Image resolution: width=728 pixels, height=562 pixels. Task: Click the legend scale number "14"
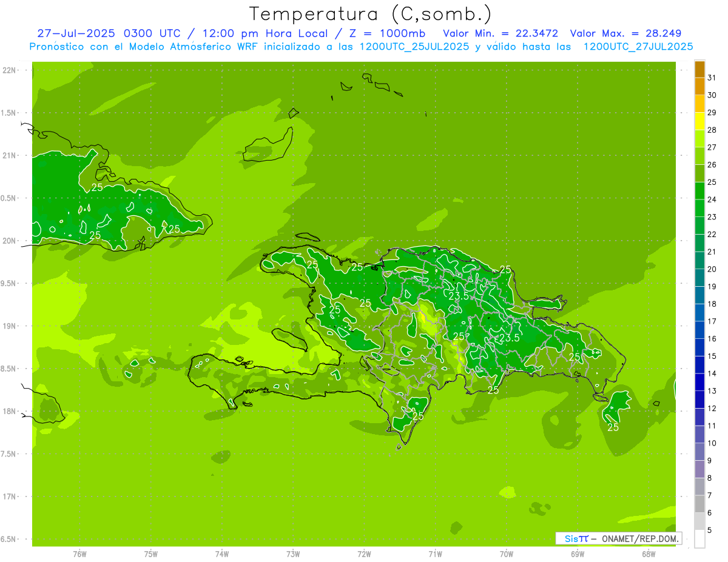point(712,373)
